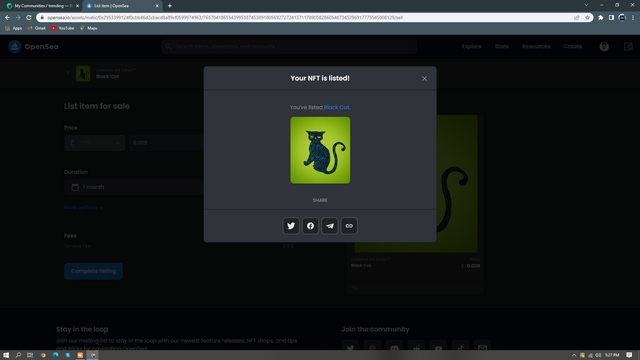This screenshot has height=360, width=640.
Task: Open the Resources menu
Action: click(x=536, y=47)
